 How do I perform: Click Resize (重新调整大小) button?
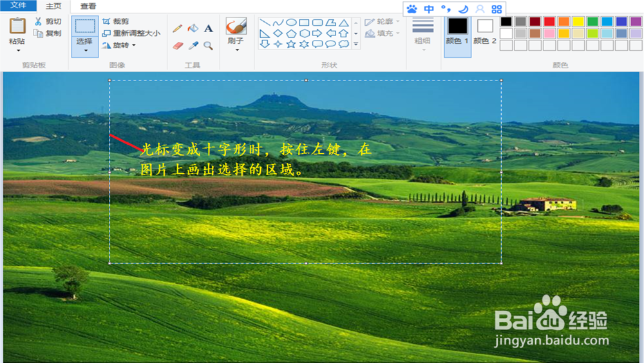point(131,33)
